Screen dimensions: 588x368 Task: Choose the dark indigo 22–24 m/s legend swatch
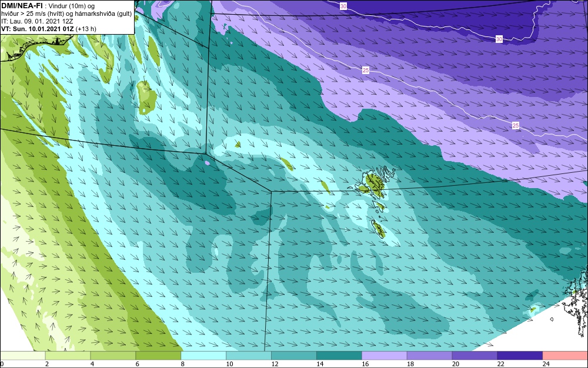point(520,356)
